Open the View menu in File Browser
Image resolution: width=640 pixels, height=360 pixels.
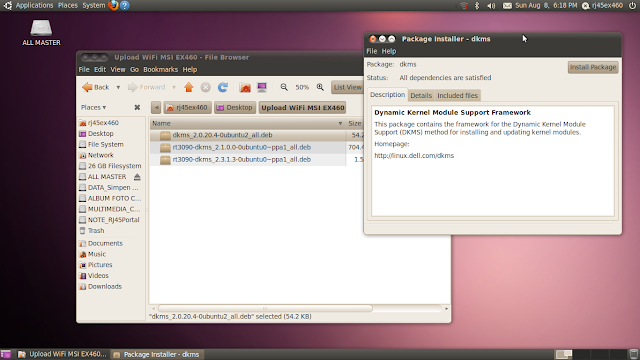118,69
